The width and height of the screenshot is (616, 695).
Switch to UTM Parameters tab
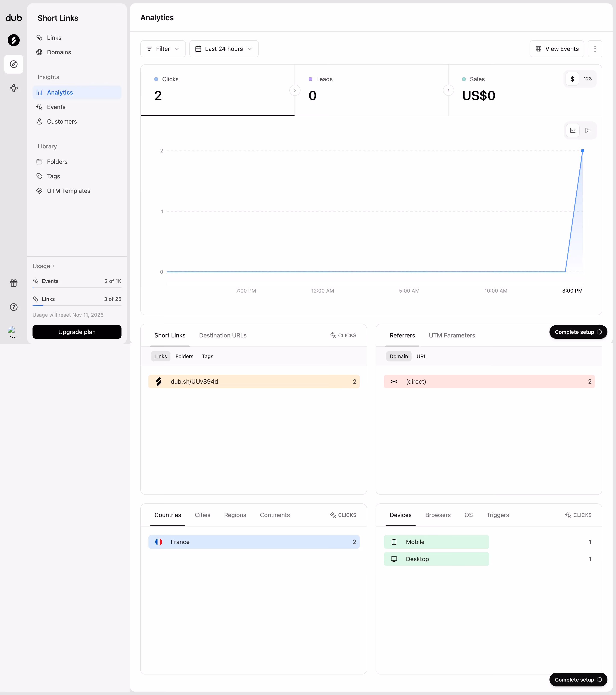(x=452, y=336)
